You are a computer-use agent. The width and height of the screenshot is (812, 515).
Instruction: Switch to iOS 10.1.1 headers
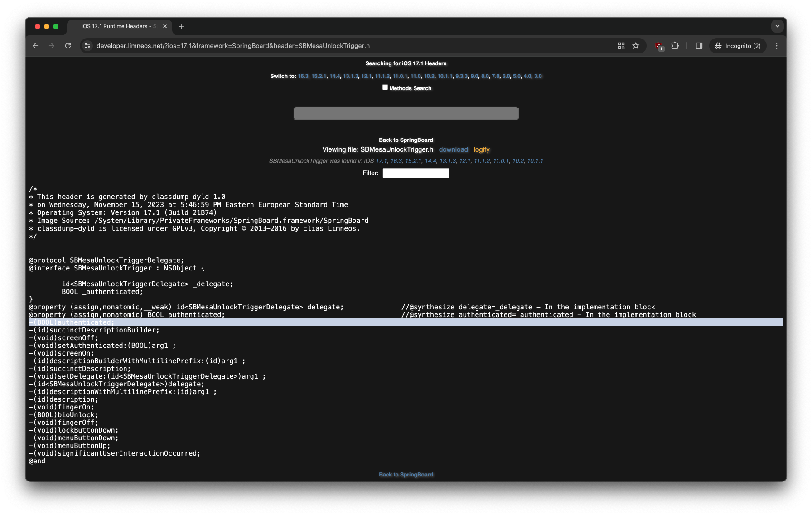pos(445,76)
